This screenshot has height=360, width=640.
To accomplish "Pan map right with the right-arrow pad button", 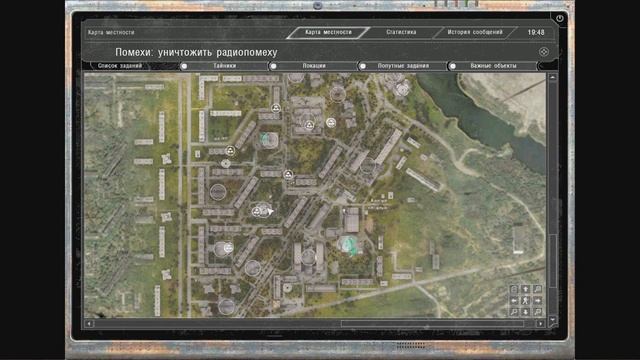I will coord(537,301).
